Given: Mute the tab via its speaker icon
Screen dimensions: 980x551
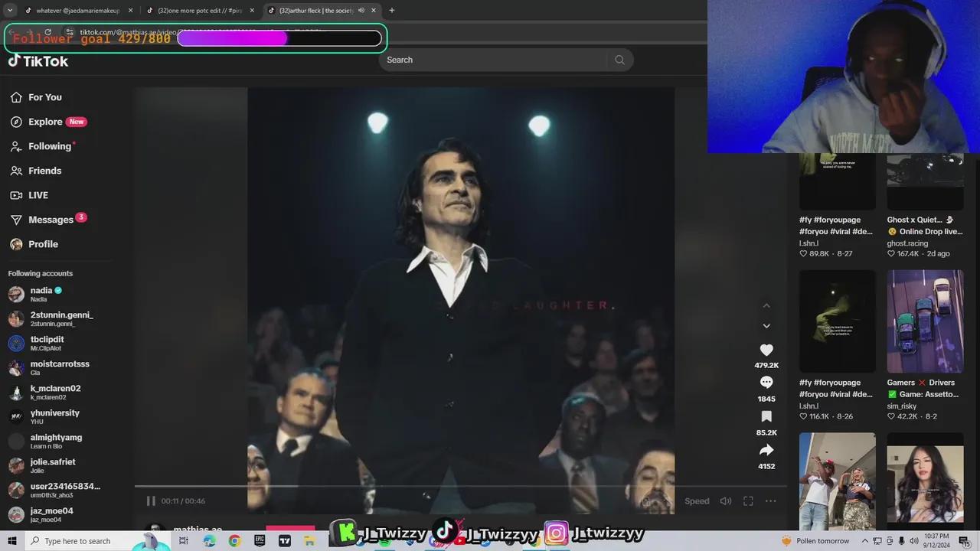Looking at the screenshot, I should 361,11.
